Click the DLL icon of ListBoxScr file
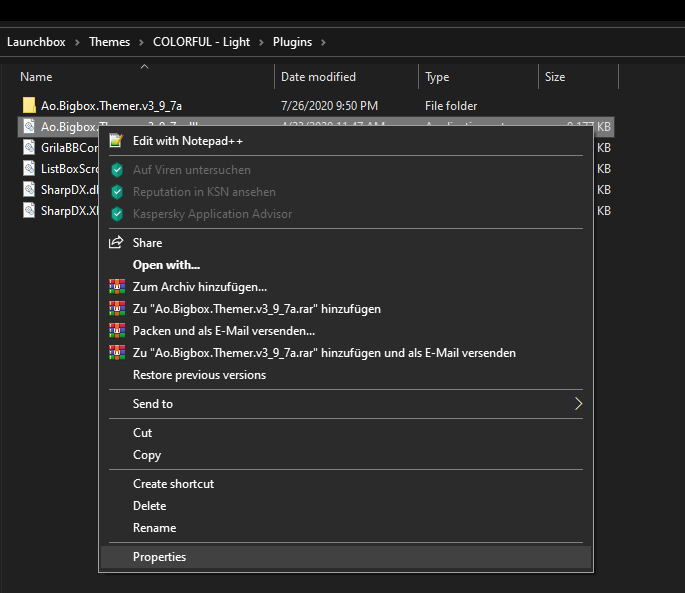 (x=29, y=168)
